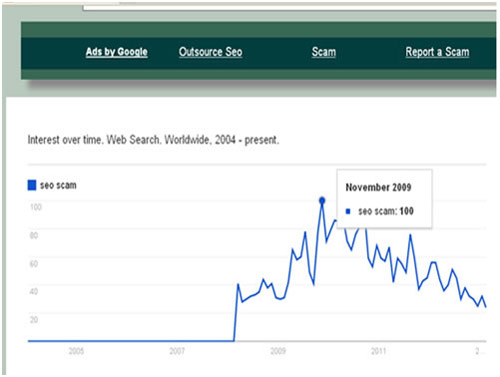This screenshot has width=500, height=377.
Task: Open the Outsource Seo link
Action: [x=211, y=52]
